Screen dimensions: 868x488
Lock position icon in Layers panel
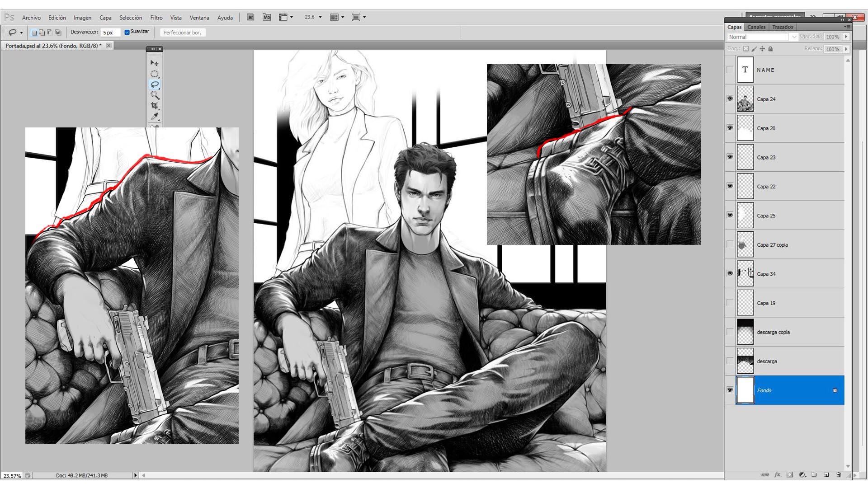coord(762,49)
